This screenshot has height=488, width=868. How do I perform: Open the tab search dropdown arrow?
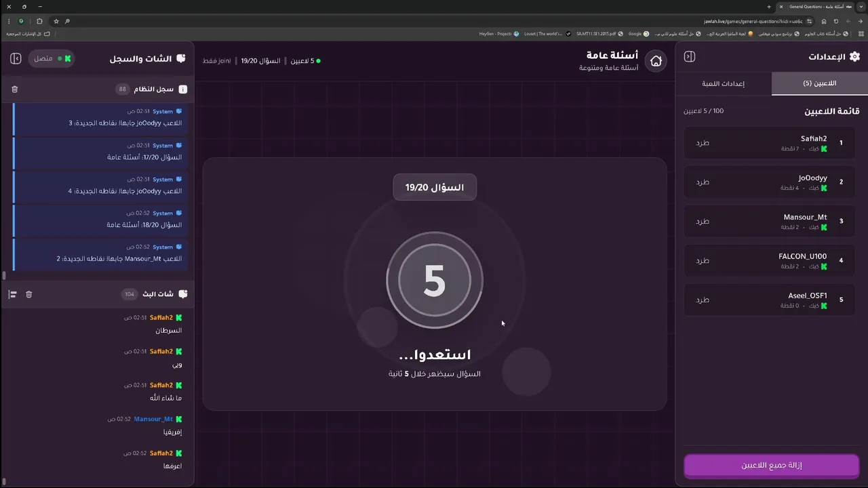861,6
